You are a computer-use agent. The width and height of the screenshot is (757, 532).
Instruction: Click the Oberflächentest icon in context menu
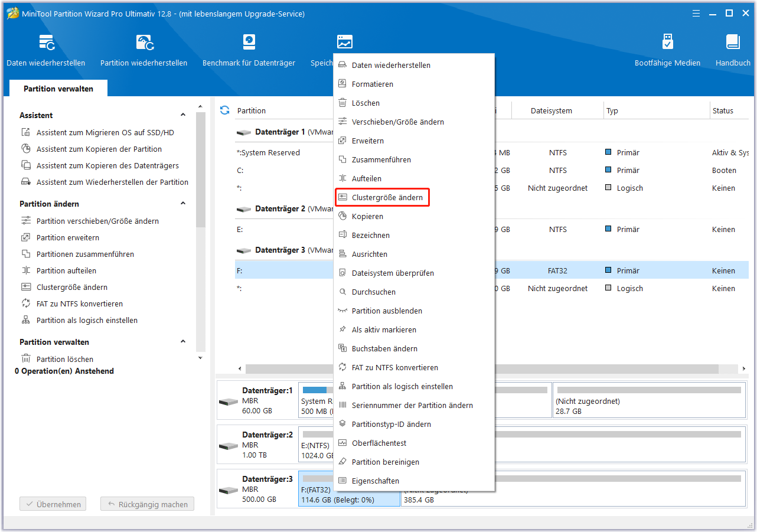[342, 443]
